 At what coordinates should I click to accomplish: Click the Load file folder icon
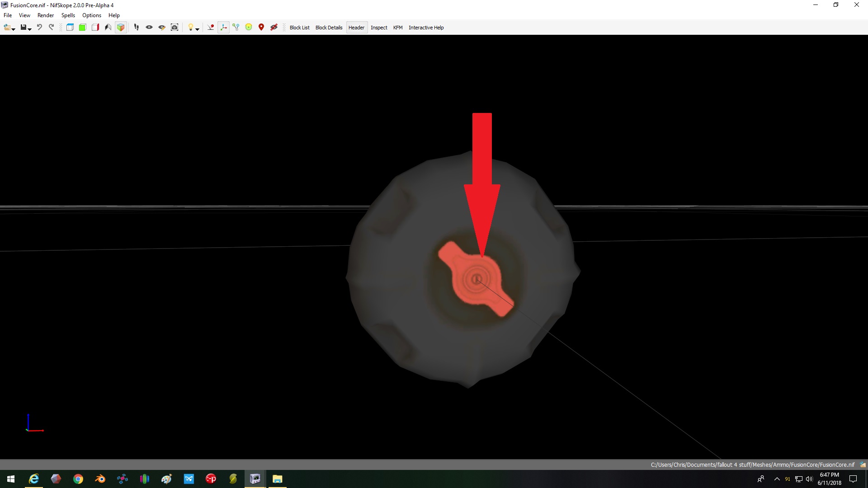[x=7, y=28]
